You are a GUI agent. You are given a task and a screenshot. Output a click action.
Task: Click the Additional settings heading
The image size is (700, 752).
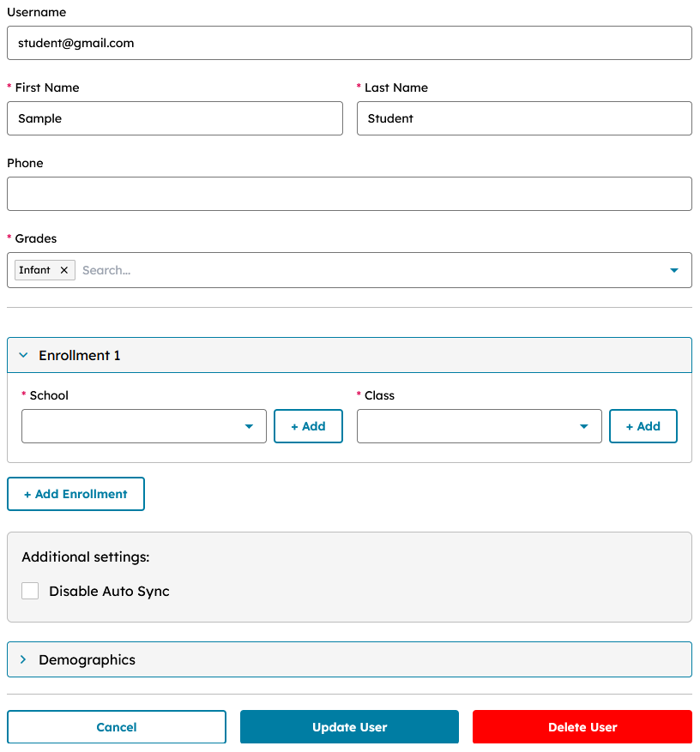[x=86, y=556]
